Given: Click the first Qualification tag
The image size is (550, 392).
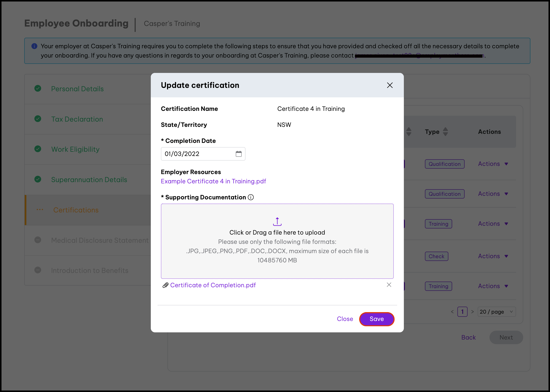Looking at the screenshot, I should click(444, 164).
